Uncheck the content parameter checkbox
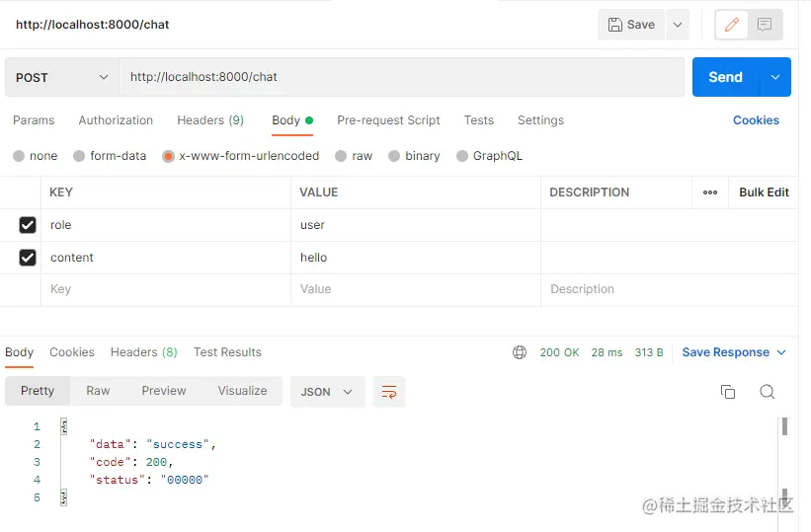Screen dimensions: 811x532 click(28, 258)
